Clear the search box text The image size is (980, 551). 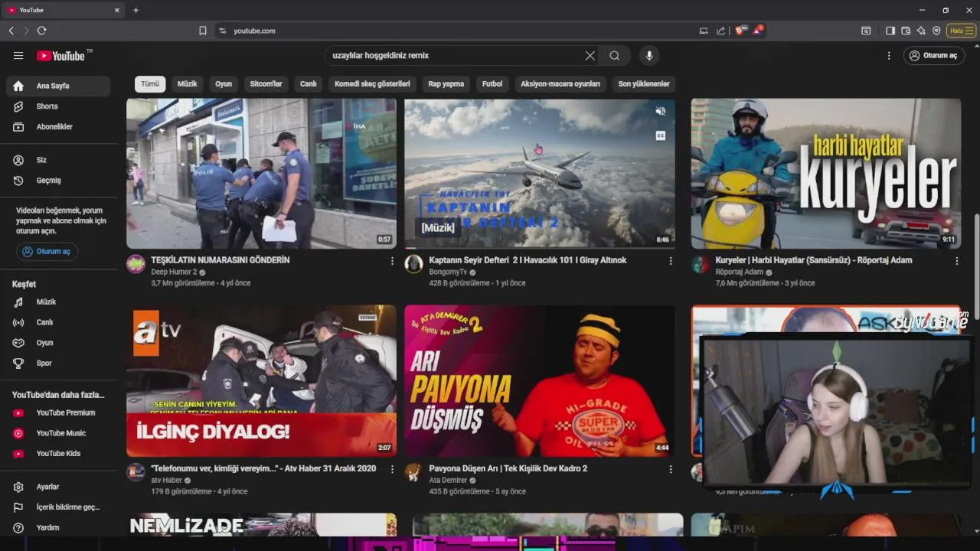point(590,56)
